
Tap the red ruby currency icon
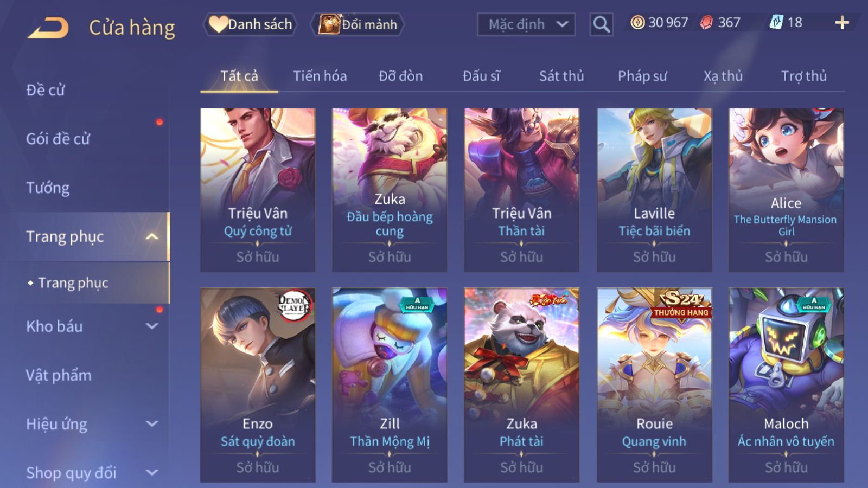coord(706,22)
